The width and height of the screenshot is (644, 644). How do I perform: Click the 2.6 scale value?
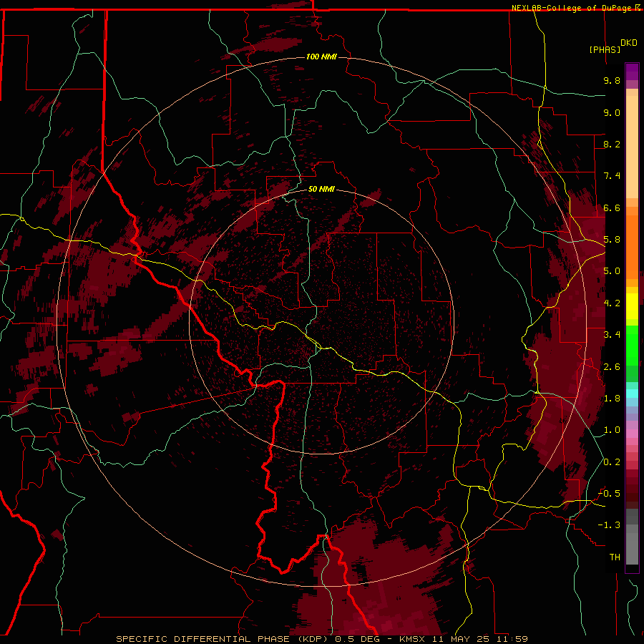612,367
